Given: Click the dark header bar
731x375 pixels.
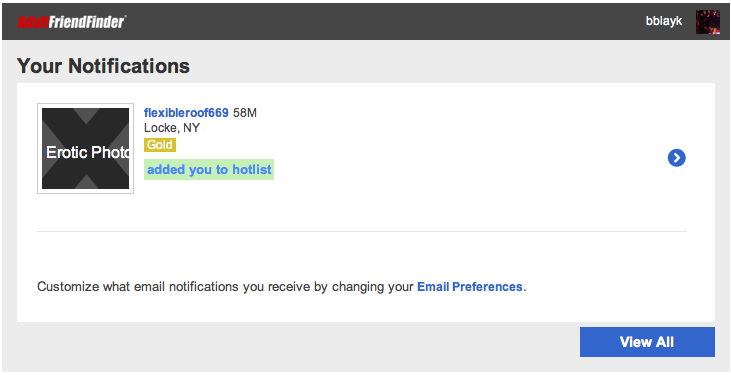Looking at the screenshot, I should 366,21.
